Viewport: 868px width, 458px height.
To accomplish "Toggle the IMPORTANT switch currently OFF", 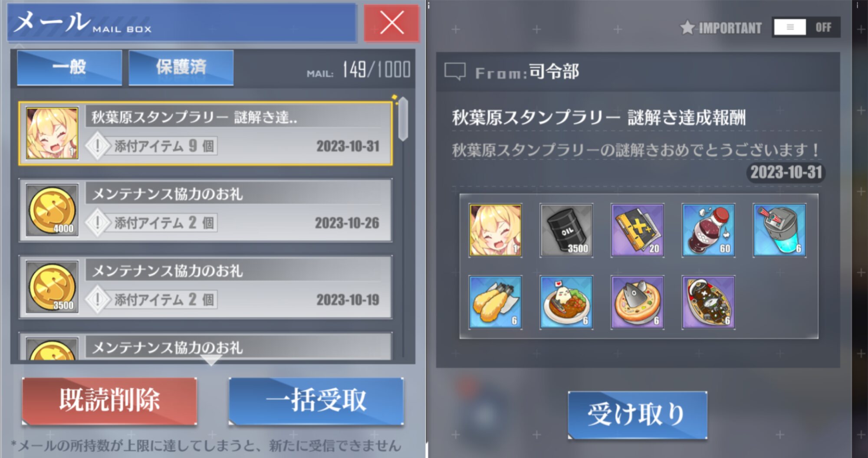I will (x=806, y=27).
